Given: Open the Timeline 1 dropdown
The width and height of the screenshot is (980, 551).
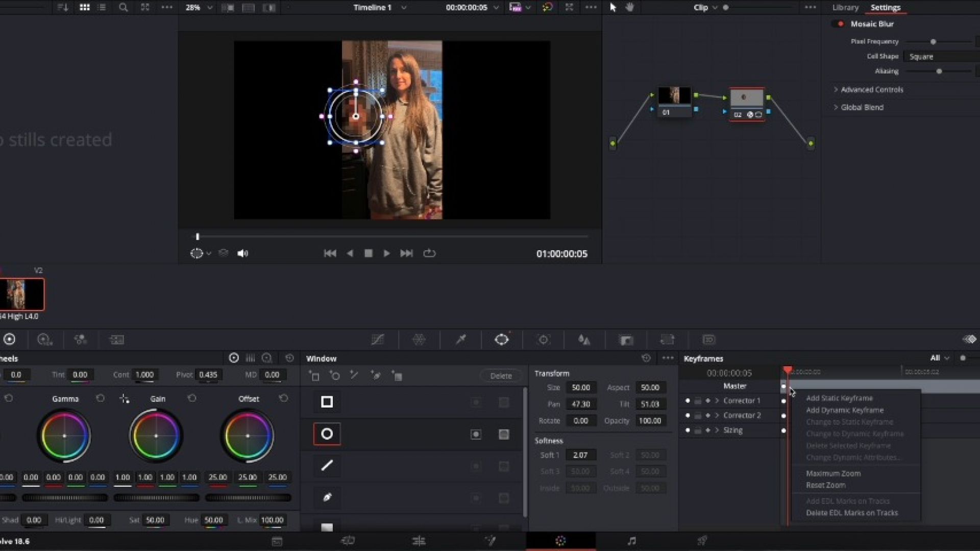Looking at the screenshot, I should (x=403, y=8).
